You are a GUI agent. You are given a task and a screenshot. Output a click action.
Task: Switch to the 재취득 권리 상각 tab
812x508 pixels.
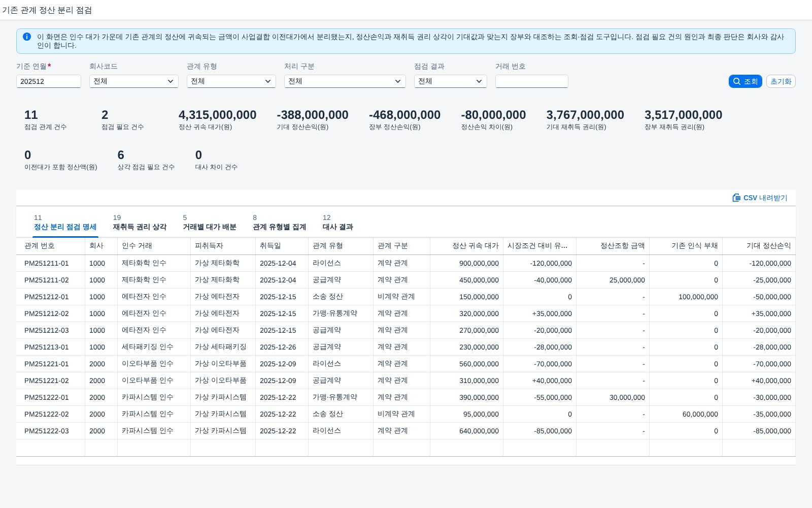tap(140, 223)
